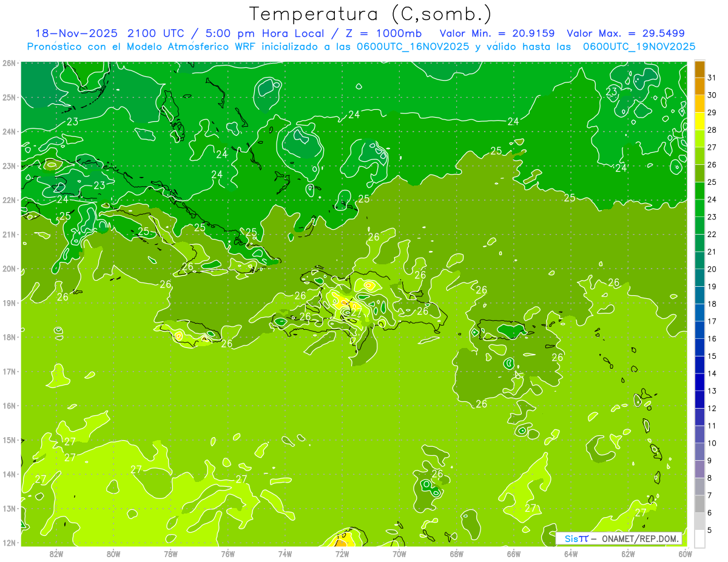Image resolution: width=728 pixels, height=562 pixels.
Task: Click the 'Z = 1000mb' level label
Action: (x=384, y=33)
